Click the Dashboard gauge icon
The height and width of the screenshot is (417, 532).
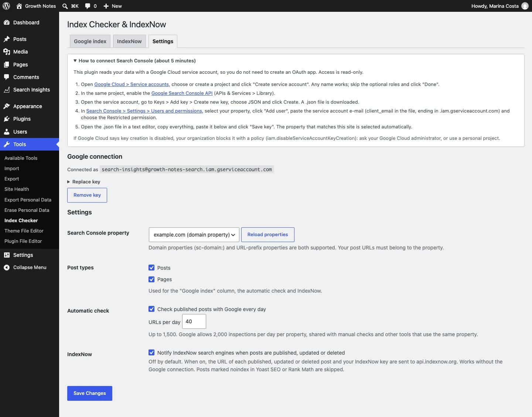coord(7,23)
